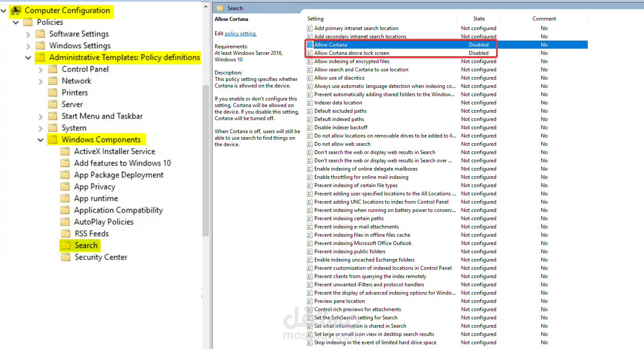
Task: Expand the Software Settings node
Action: (x=28, y=34)
